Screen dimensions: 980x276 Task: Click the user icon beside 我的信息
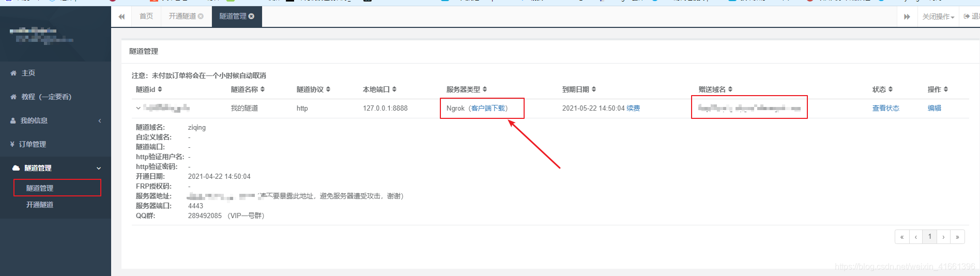pyautogui.click(x=13, y=121)
